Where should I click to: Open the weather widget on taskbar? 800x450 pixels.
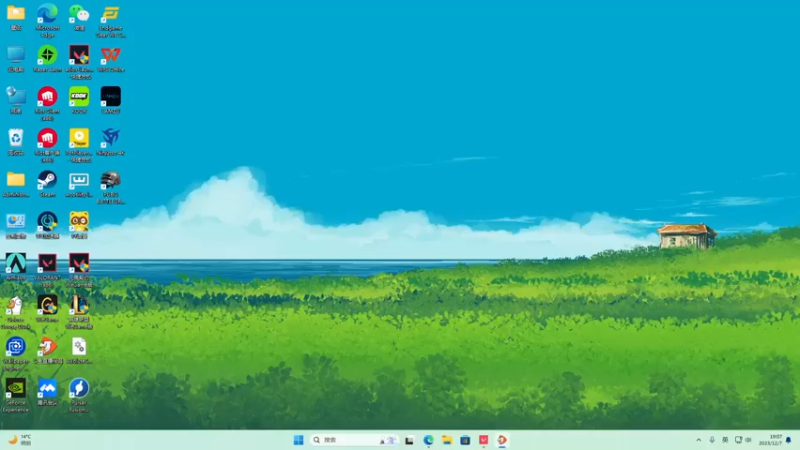(x=19, y=440)
